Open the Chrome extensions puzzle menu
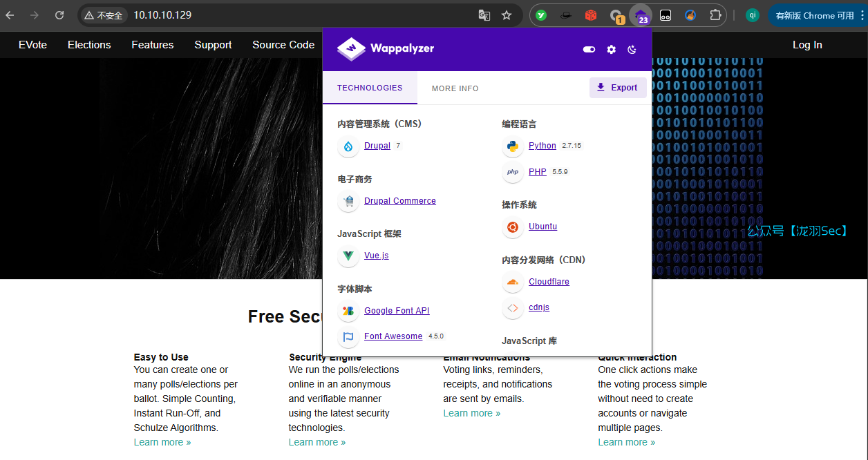 click(x=715, y=15)
